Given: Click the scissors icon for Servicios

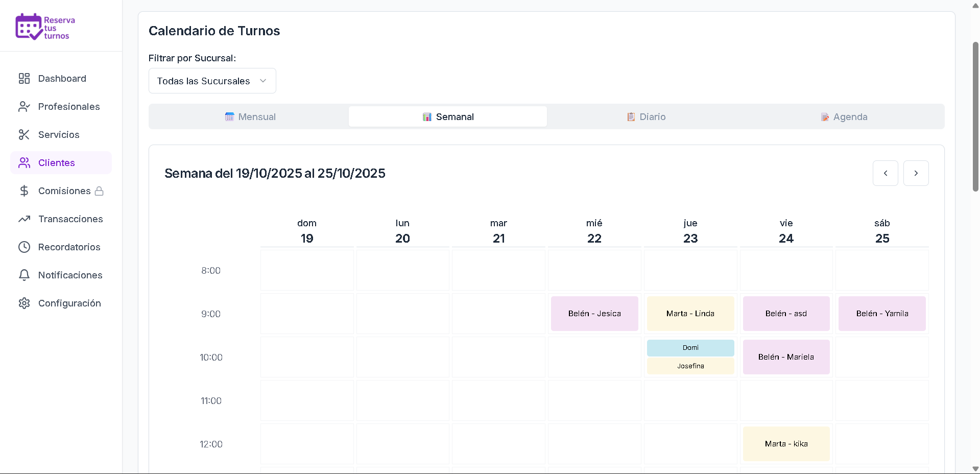Looking at the screenshot, I should [x=24, y=134].
